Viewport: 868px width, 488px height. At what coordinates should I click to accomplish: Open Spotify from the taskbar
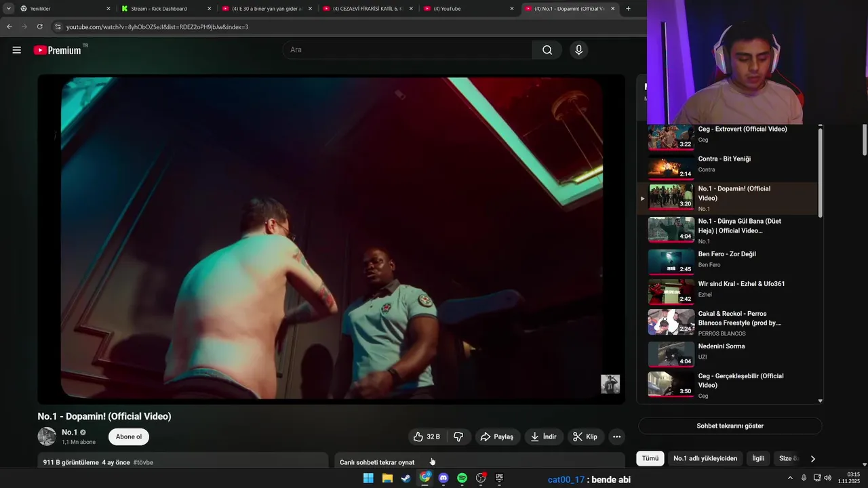coord(462,478)
